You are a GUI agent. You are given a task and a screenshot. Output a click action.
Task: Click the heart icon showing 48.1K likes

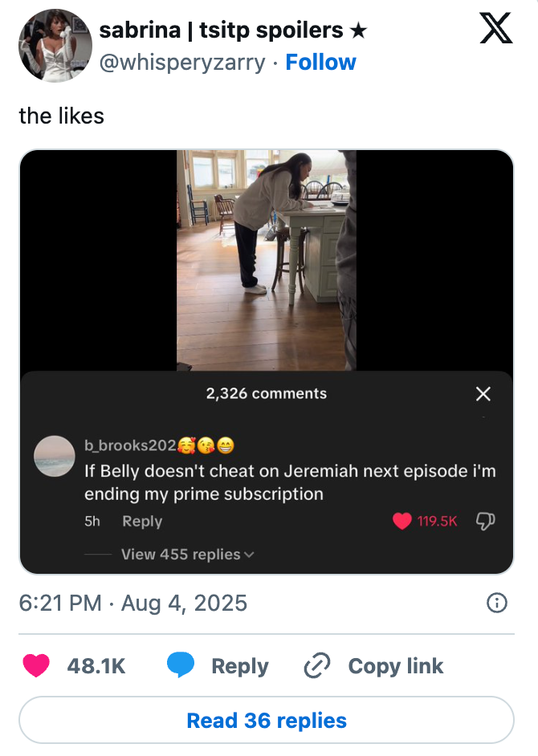point(36,666)
